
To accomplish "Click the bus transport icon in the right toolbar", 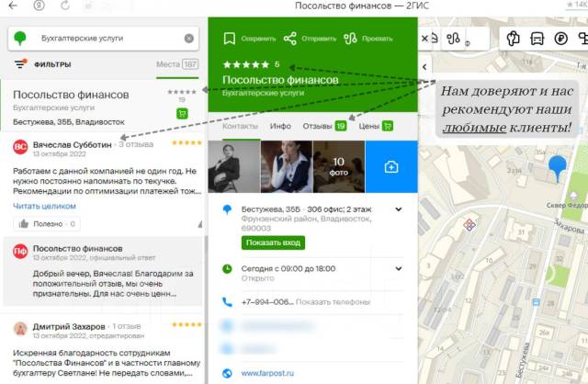I will point(537,39).
